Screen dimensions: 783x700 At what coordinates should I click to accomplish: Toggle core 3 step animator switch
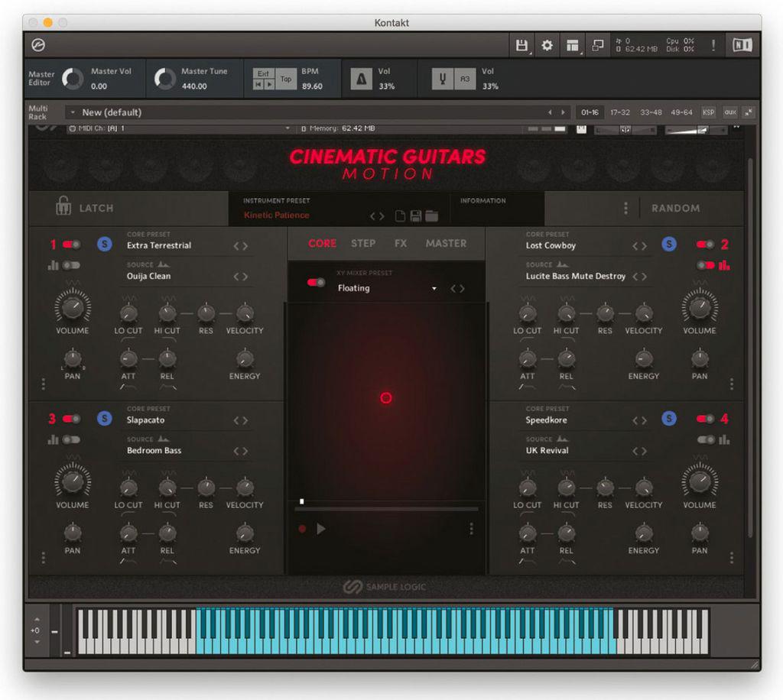point(71,439)
